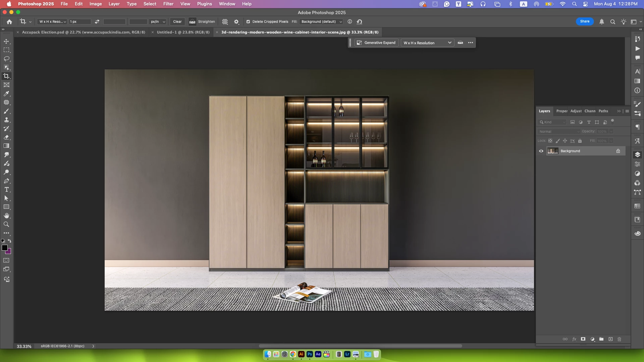This screenshot has width=644, height=362.
Task: Open the Filter menu
Action: [x=168, y=4]
